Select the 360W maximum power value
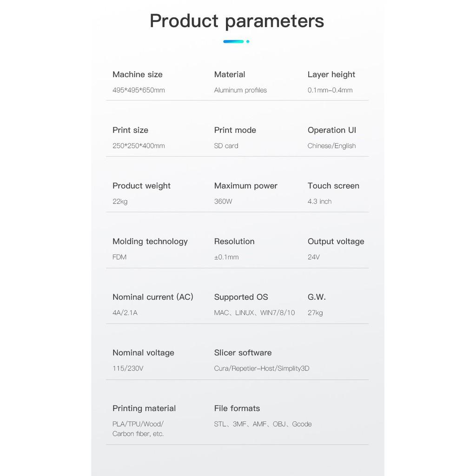The height and width of the screenshot is (476, 476). pyautogui.click(x=223, y=202)
